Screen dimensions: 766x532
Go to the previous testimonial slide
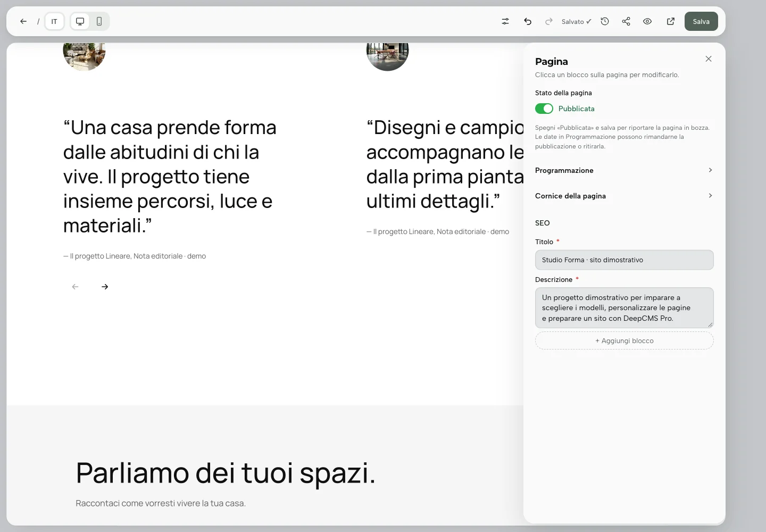click(76, 287)
